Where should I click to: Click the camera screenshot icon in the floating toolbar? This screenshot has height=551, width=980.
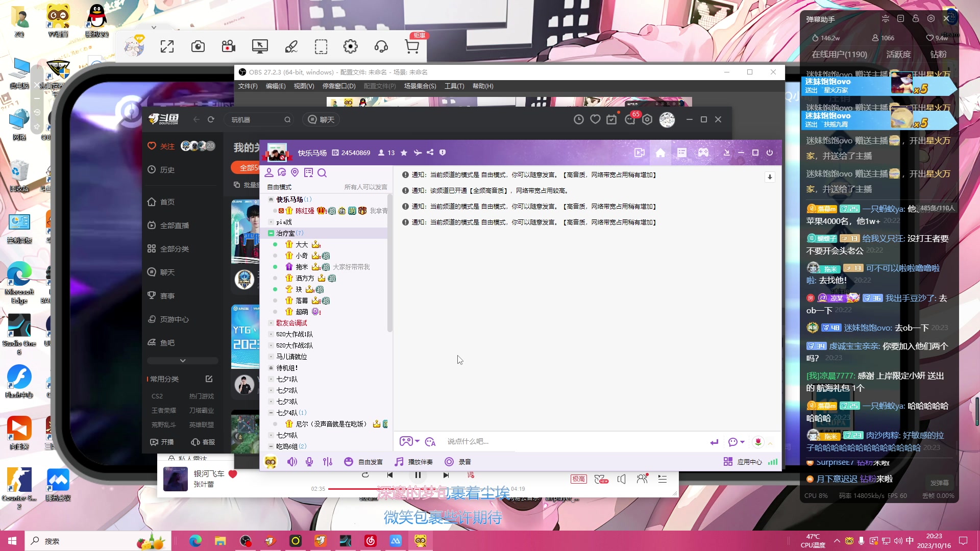click(198, 47)
